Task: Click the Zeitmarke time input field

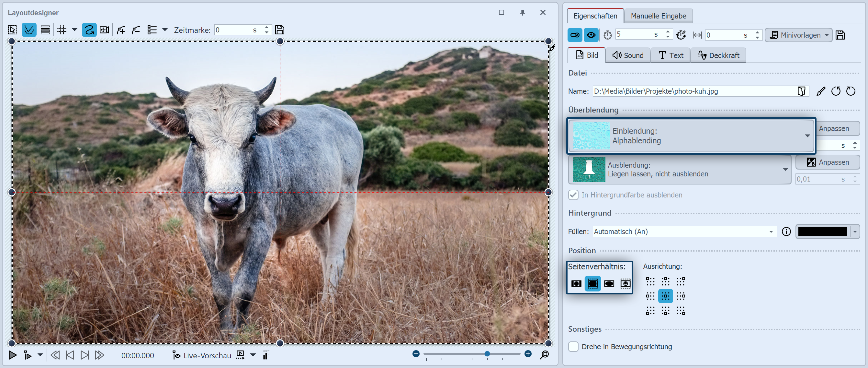Action: click(233, 30)
